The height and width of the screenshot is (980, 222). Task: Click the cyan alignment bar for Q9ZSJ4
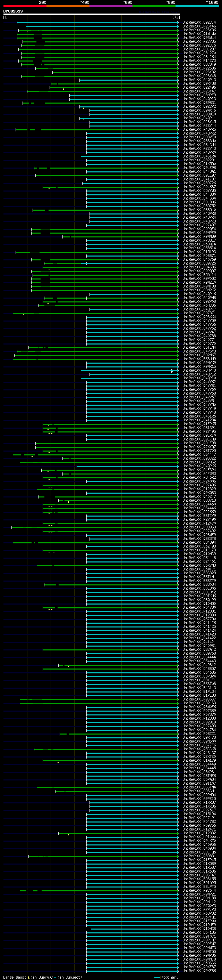(97, 23)
